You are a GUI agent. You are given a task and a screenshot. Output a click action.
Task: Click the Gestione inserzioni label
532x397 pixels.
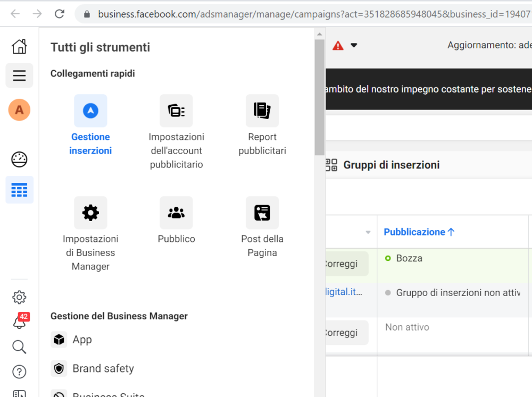coord(90,143)
